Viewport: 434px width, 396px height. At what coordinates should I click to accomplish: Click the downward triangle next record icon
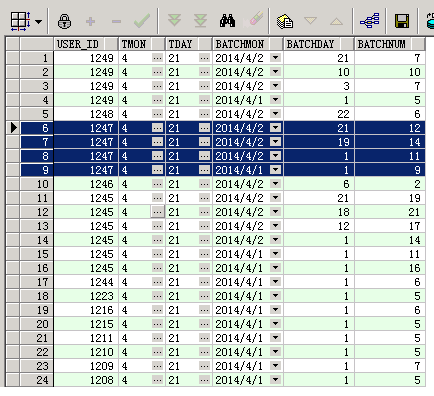click(310, 21)
